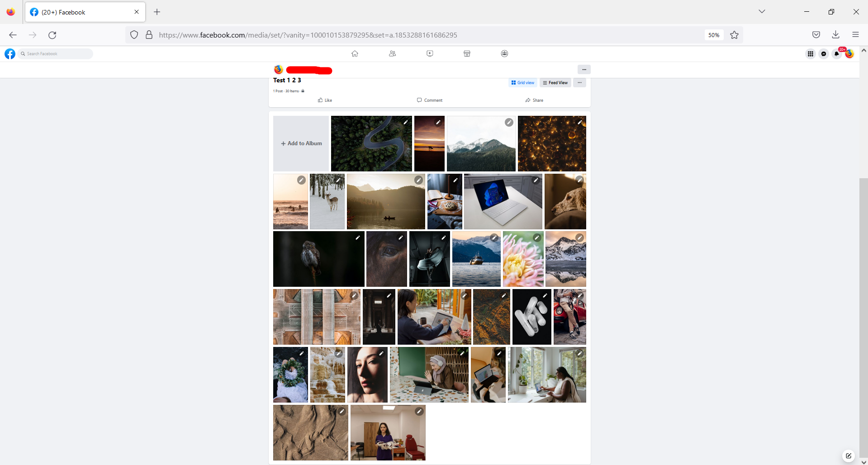Open the apps Menu grid icon

click(810, 53)
